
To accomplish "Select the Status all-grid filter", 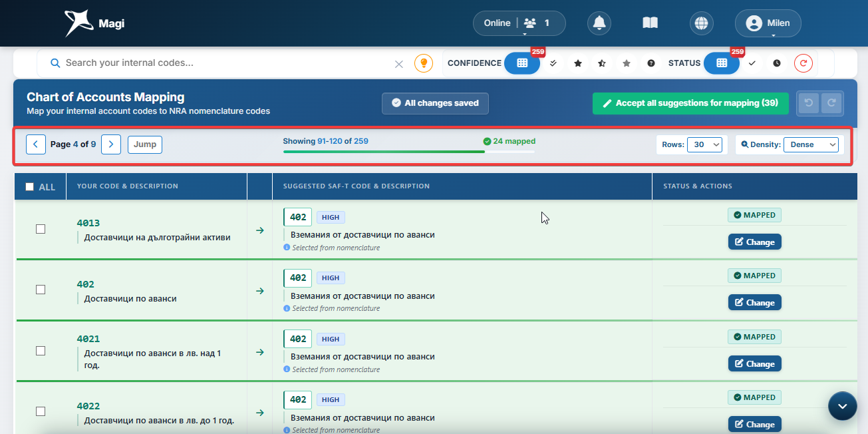I will tap(722, 63).
